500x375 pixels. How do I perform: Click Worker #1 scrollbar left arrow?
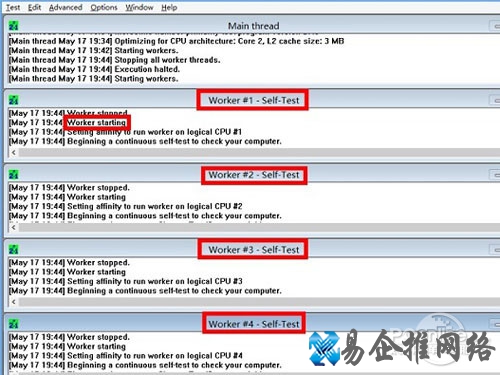pos(14,153)
